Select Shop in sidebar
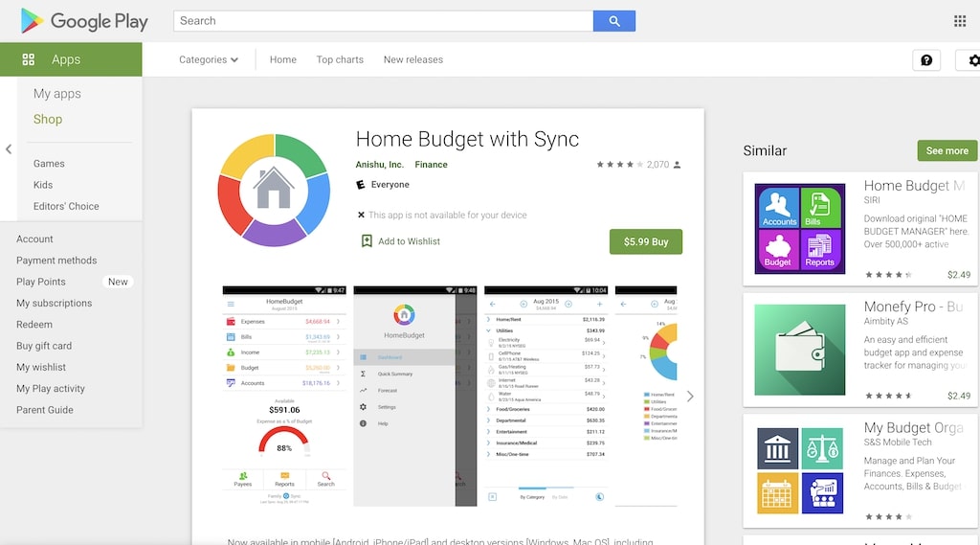Screen dimensions: 980x545 pos(48,119)
